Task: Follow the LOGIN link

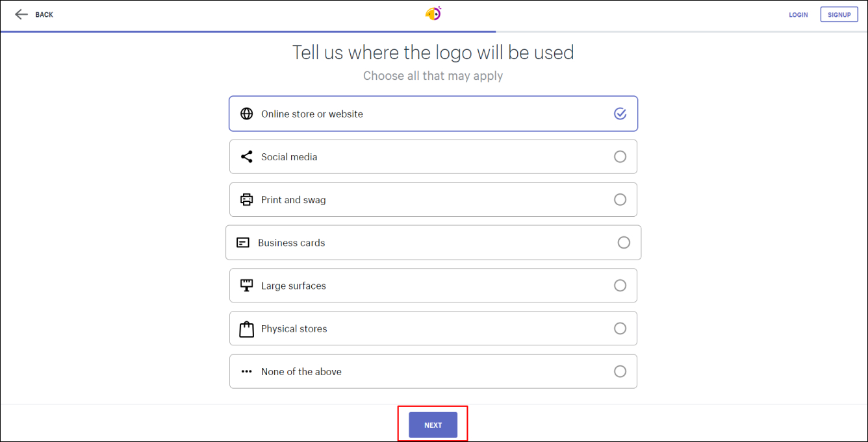Action: pos(798,15)
